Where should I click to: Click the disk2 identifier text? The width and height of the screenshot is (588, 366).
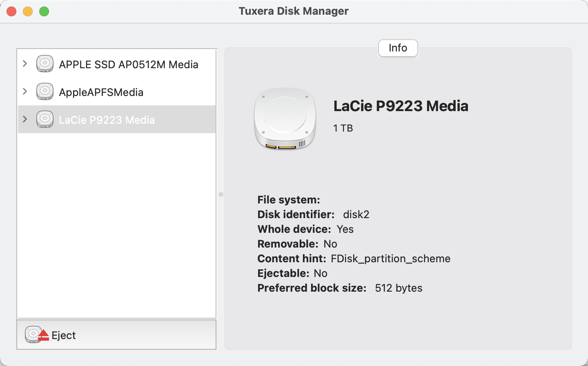(356, 214)
